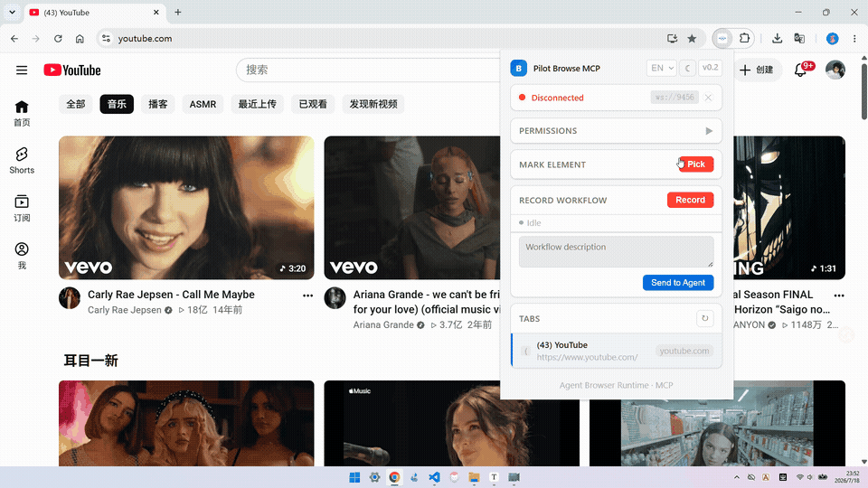Viewport: 868px width, 488px height.
Task: Expand the PERMISSIONS section
Action: coord(616,130)
